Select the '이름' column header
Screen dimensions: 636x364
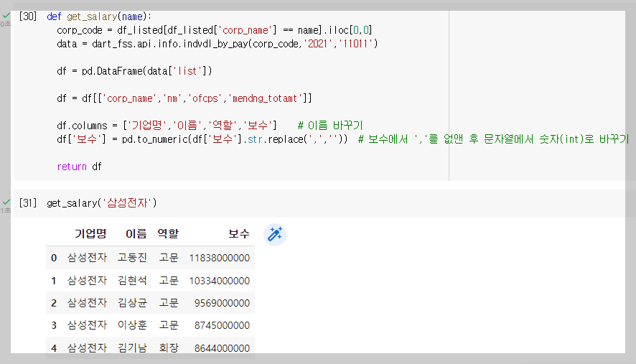click(136, 234)
